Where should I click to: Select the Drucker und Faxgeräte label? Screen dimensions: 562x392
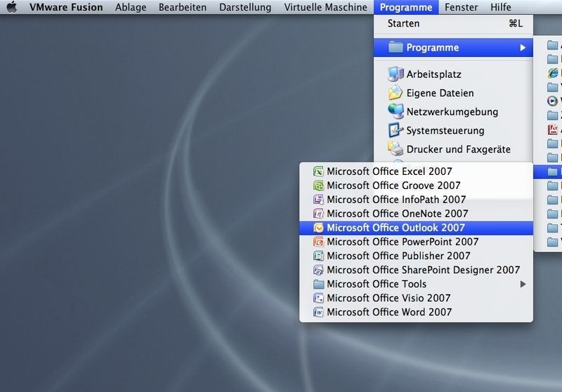click(459, 149)
